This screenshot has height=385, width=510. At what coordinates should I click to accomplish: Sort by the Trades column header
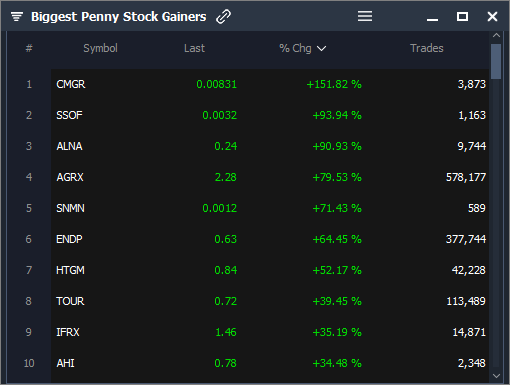(x=427, y=48)
